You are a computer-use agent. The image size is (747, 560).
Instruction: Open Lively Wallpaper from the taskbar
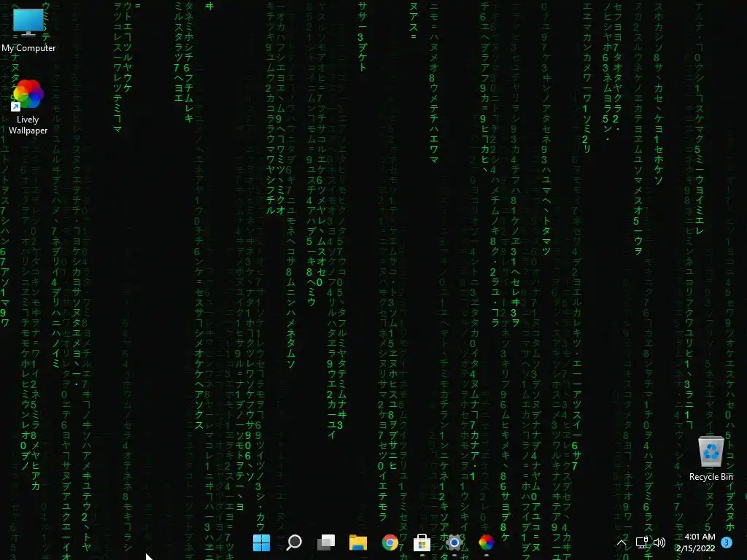pyautogui.click(x=487, y=542)
